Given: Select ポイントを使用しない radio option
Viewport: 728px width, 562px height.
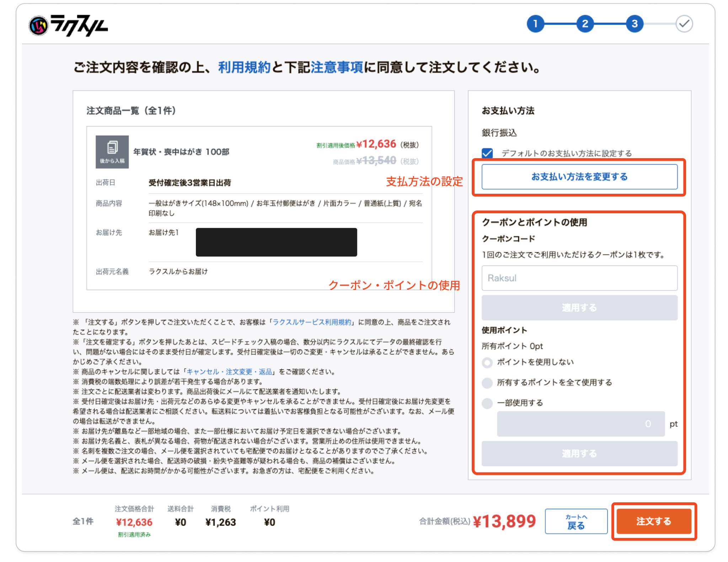Looking at the screenshot, I should point(487,362).
